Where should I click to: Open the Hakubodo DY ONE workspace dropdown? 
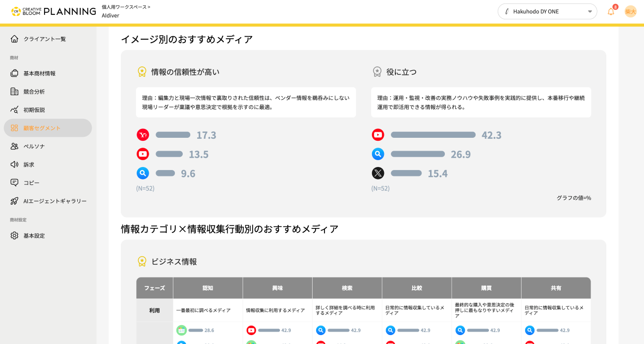click(547, 11)
